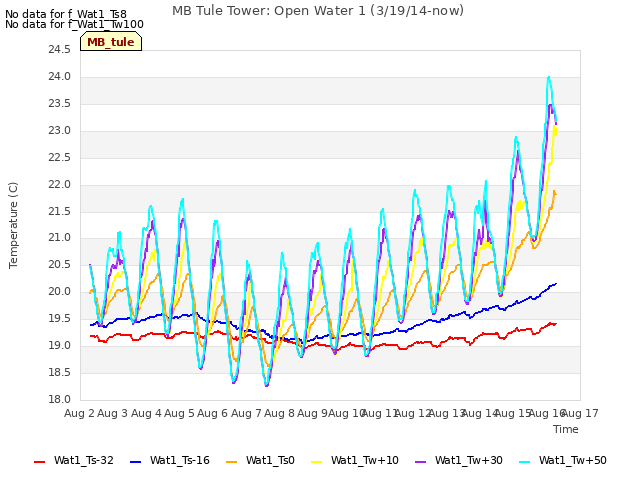Click the 22.5 y-axis tick label
Viewport: 640px width, 480px height.
(60, 158)
